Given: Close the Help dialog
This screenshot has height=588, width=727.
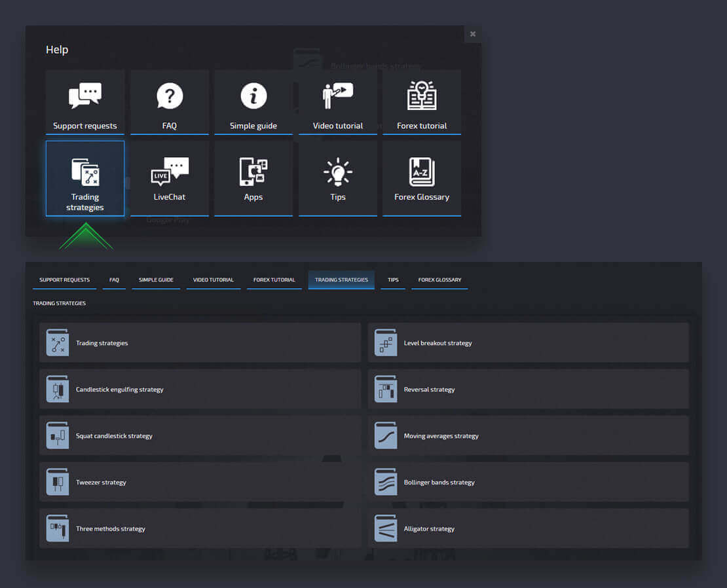Looking at the screenshot, I should click(x=472, y=34).
